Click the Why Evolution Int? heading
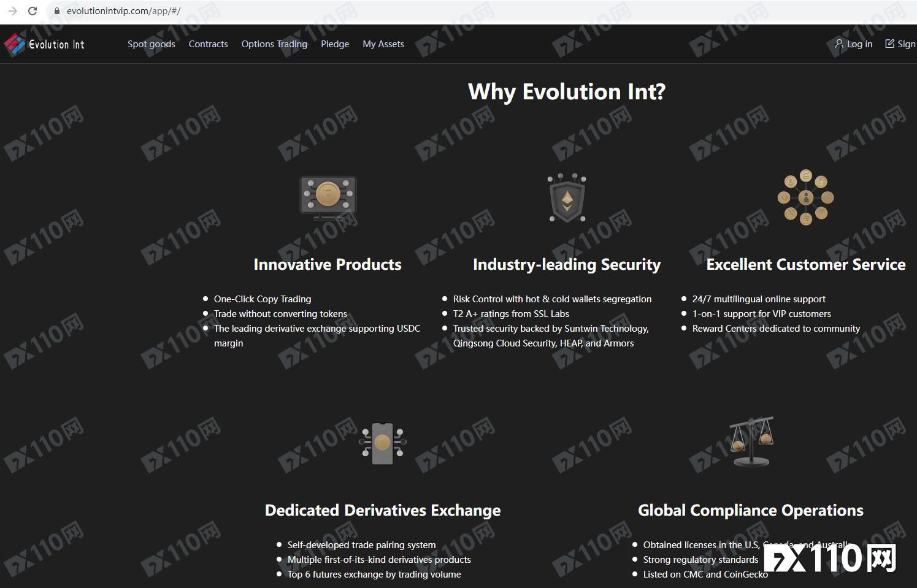This screenshot has width=917, height=588. tap(567, 92)
